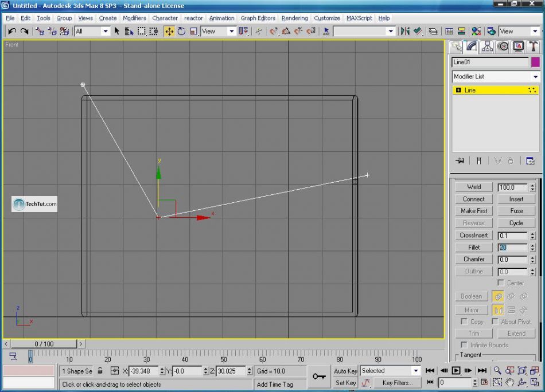This screenshot has height=392, width=545.
Task: Click Zoom Extents All icon
Action: pyautogui.click(x=534, y=370)
